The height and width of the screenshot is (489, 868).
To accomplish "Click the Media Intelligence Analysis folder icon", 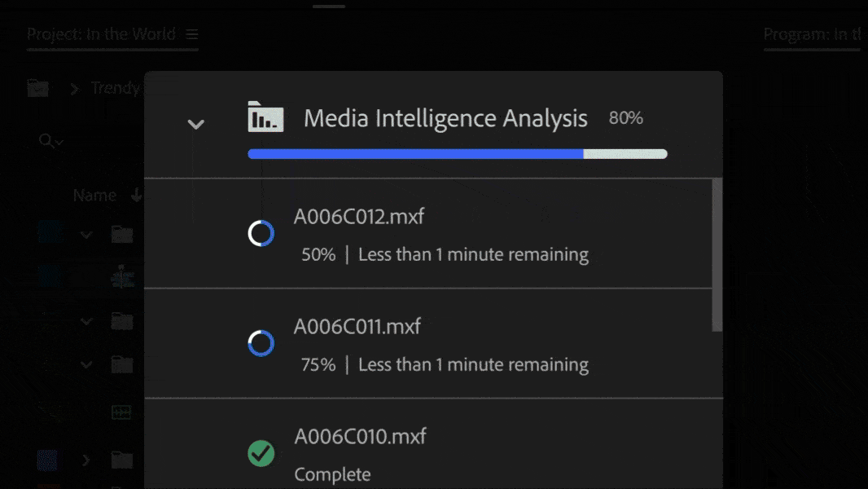I will (x=265, y=117).
